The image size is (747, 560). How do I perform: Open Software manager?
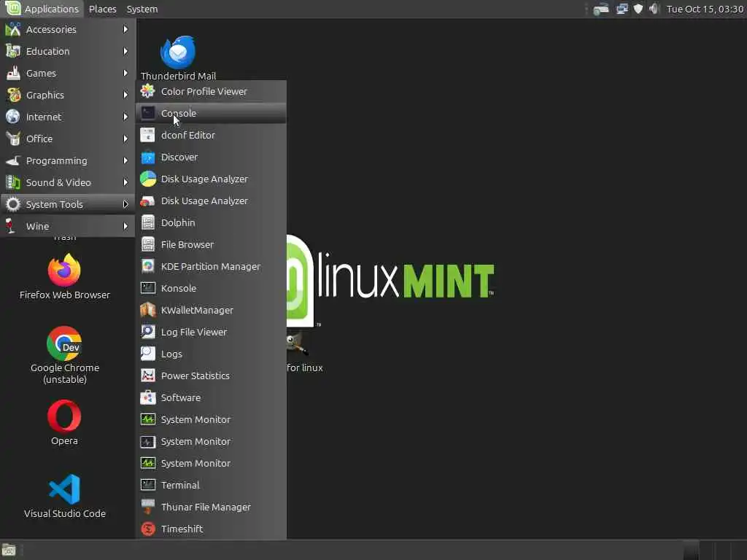[211, 398]
